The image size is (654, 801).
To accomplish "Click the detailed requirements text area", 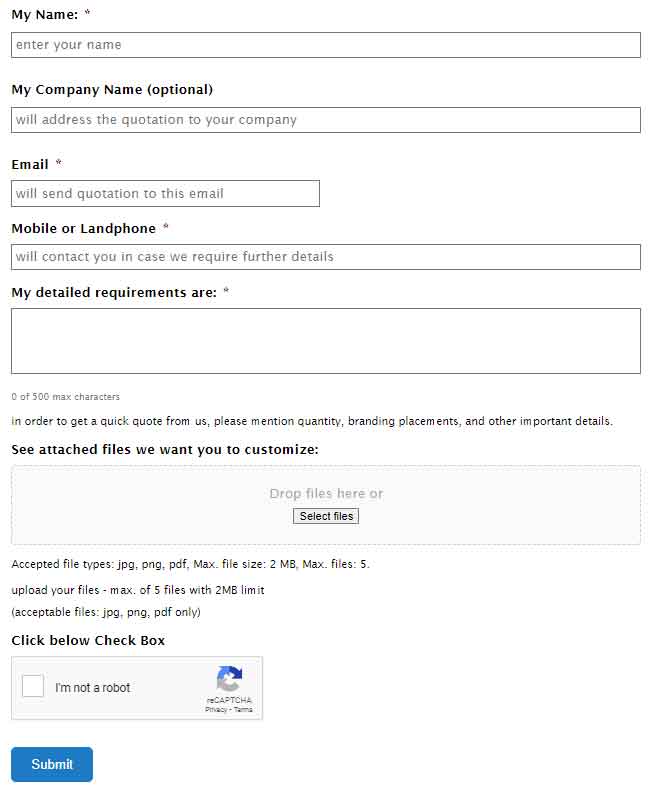I will (325, 341).
